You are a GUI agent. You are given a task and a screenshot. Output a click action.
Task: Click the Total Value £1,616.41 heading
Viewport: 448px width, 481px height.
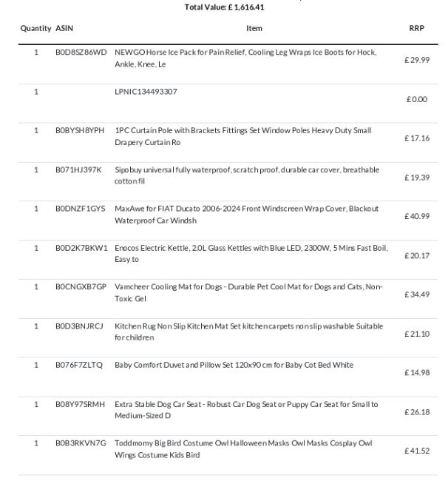[x=224, y=7]
